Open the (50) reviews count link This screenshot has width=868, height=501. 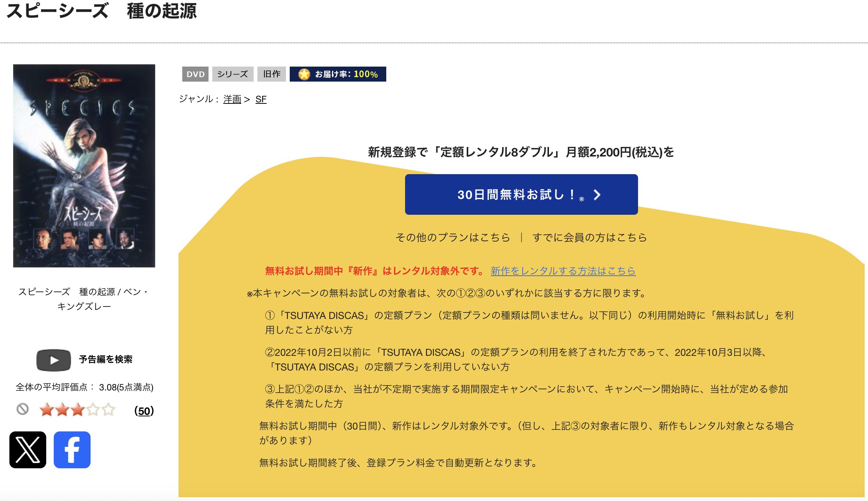click(x=144, y=411)
